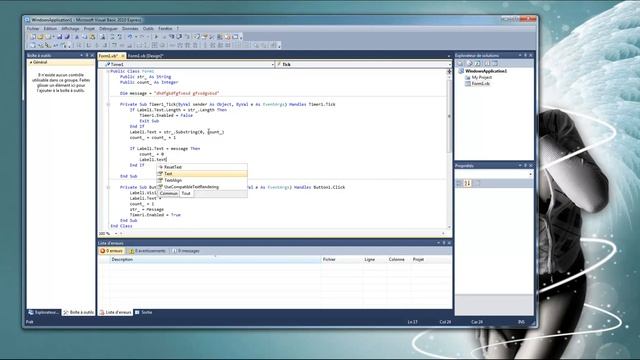
Task: Click the Paste toolbar icon
Action: coord(93,37)
